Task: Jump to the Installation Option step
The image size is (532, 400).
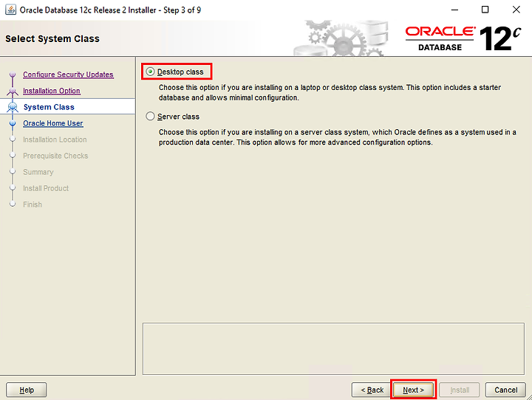Action: pos(52,91)
